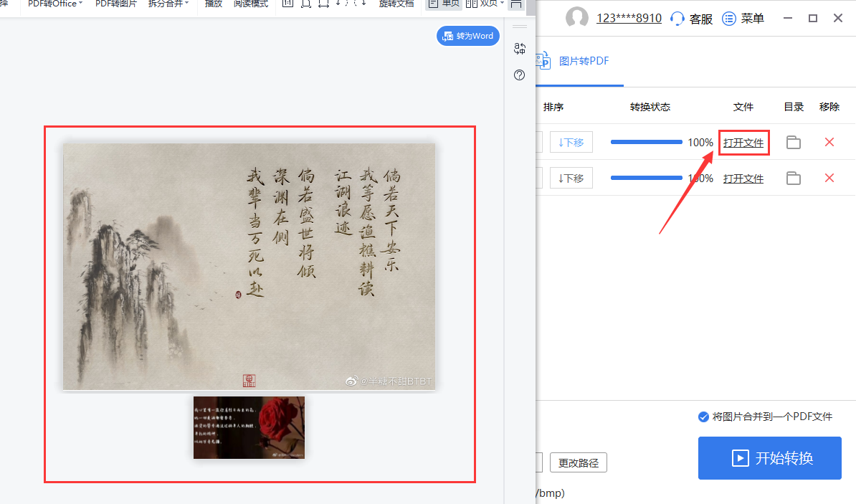856x504 pixels.
Task: Open account 123****8910 link
Action: pos(629,19)
